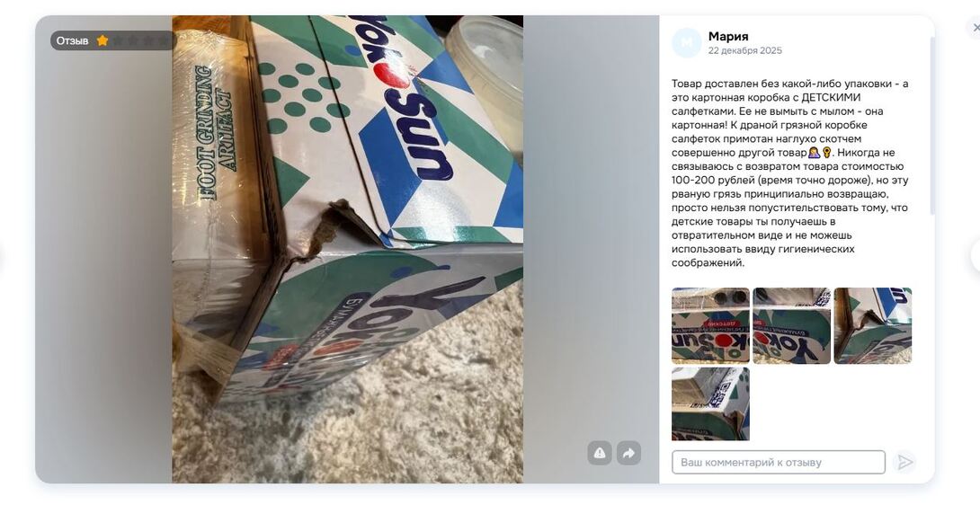Click the last dim star in rating badge
The width and height of the screenshot is (980, 505).
click(163, 40)
